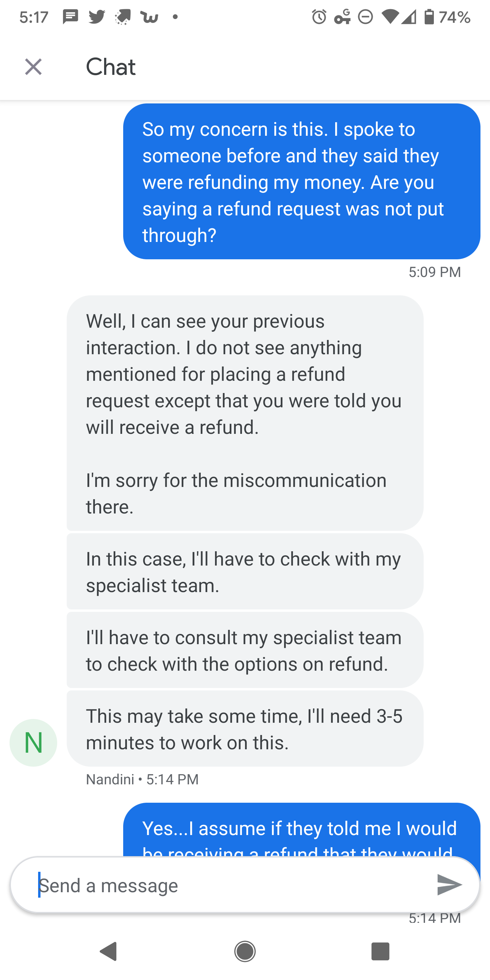Tap the message notification icon in status bar
Screen dimensions: 490x980
[71, 17]
